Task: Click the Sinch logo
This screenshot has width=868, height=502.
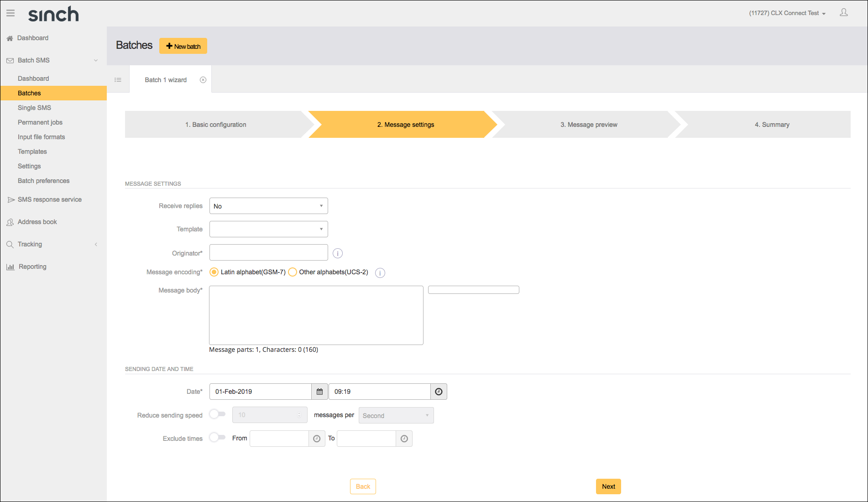Action: tap(53, 14)
